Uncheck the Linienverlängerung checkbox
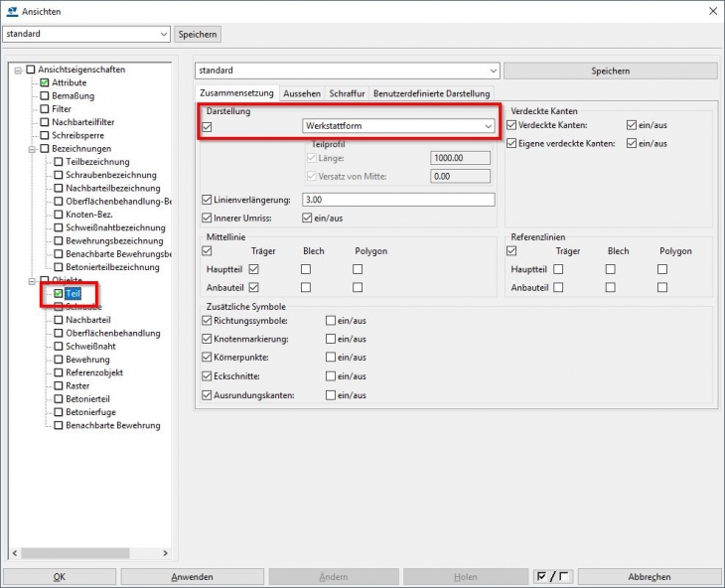 207,200
